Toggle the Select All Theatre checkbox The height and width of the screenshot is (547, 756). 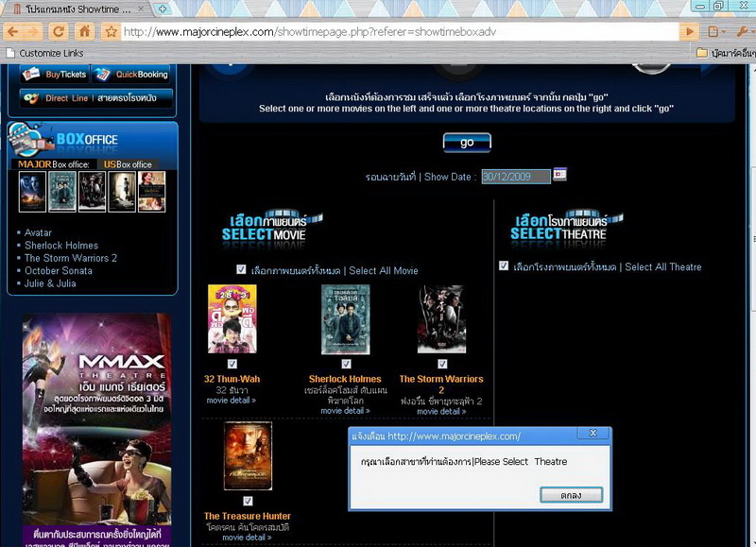click(x=504, y=265)
